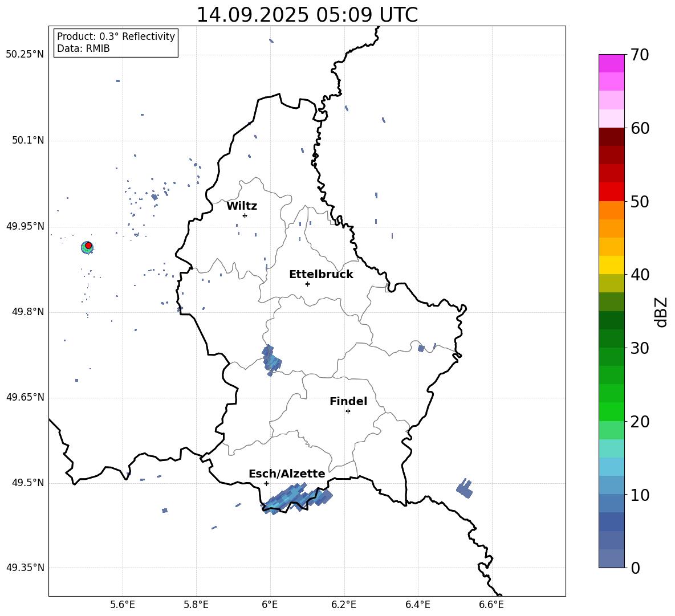
Task: Click the dBZ colorbar axis label
Action: (x=661, y=312)
